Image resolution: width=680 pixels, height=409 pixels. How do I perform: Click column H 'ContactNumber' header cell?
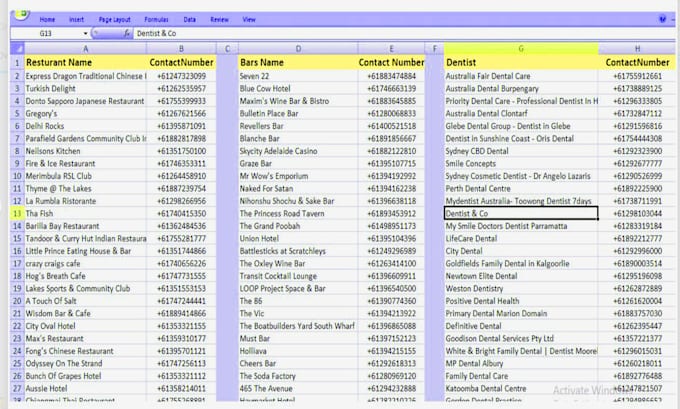coord(637,62)
